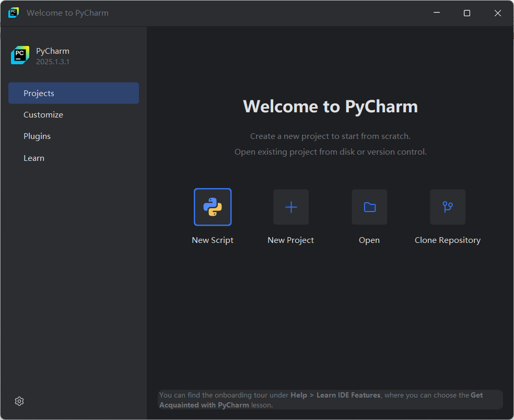
Task: Click 'Open existing project from disk or version control.'
Action: 331,152
